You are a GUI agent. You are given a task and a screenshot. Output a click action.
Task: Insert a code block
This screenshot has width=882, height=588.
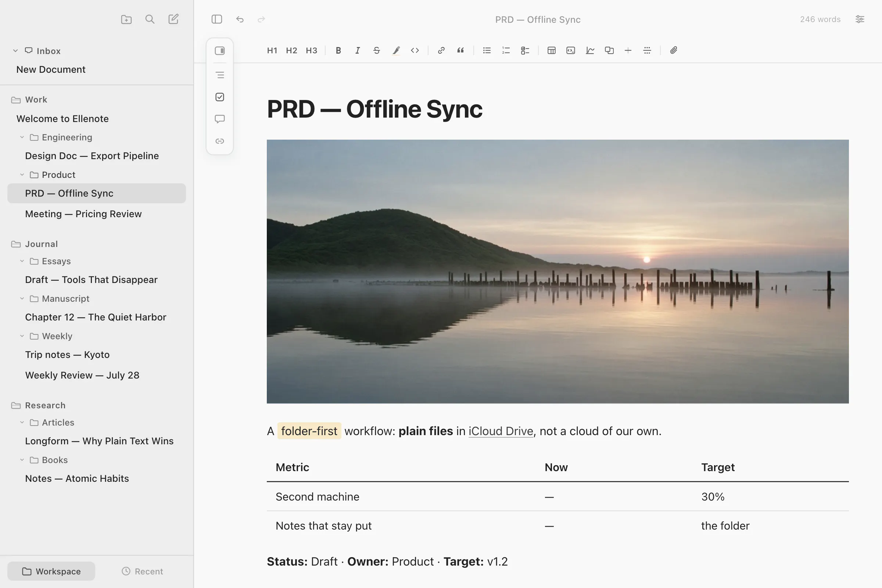click(x=571, y=50)
